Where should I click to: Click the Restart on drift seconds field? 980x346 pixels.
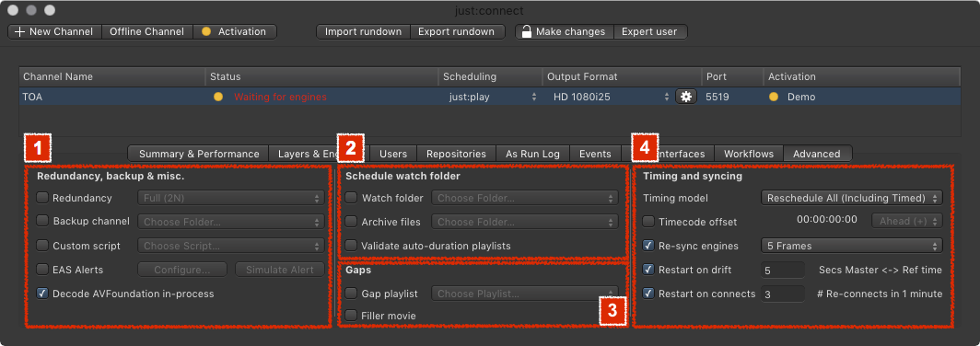click(x=783, y=270)
